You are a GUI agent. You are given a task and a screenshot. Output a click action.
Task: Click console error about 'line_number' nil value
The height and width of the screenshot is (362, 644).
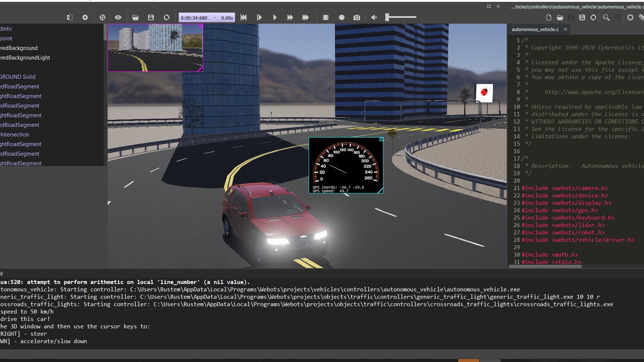pyautogui.click(x=125, y=282)
